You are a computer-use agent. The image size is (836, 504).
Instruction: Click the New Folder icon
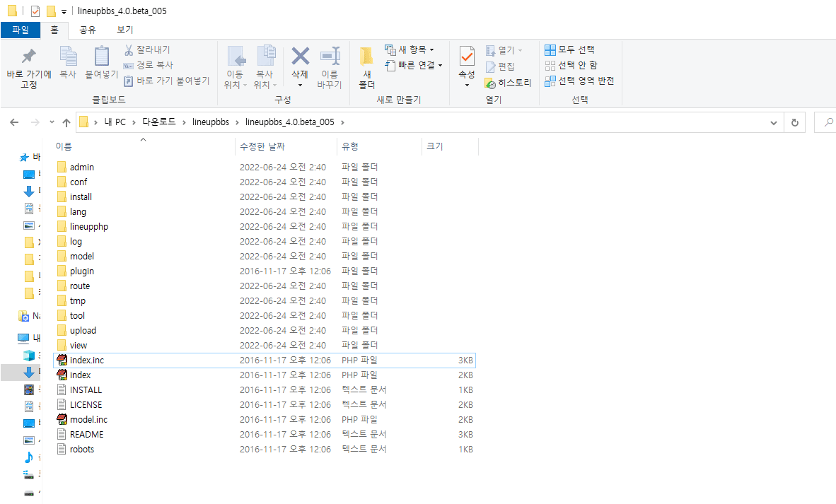(366, 57)
